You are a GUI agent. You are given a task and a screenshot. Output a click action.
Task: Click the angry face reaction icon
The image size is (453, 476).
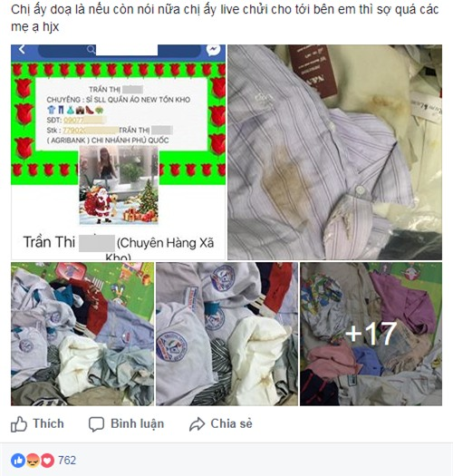(x=33, y=461)
